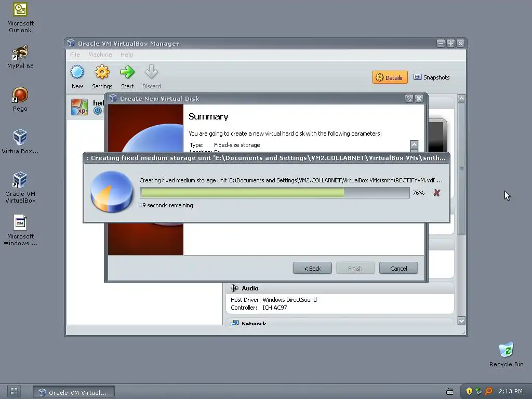Click the blue pie disk progress icon

coord(112,192)
